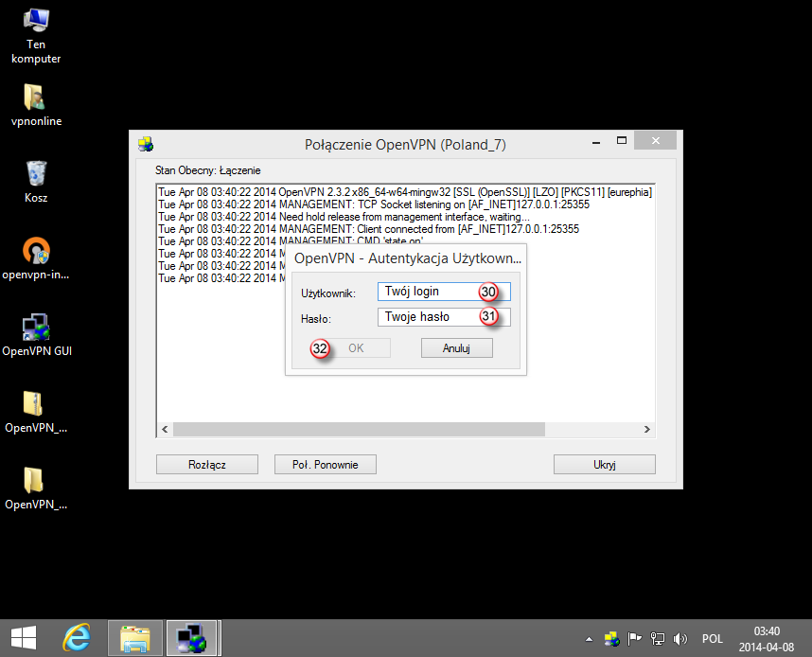This screenshot has height=657, width=812.
Task: Click the OpenVPN tray icon
Action: click(x=612, y=639)
